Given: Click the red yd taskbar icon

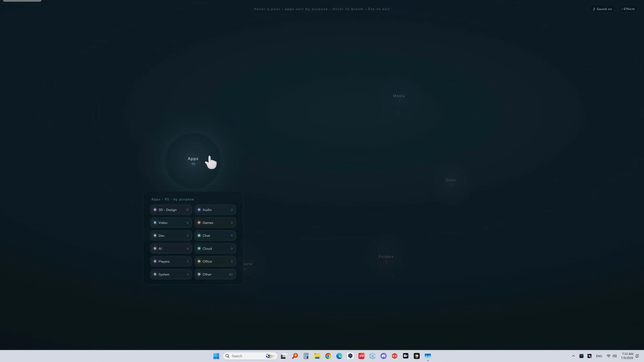Looking at the screenshot, I should point(361,356).
